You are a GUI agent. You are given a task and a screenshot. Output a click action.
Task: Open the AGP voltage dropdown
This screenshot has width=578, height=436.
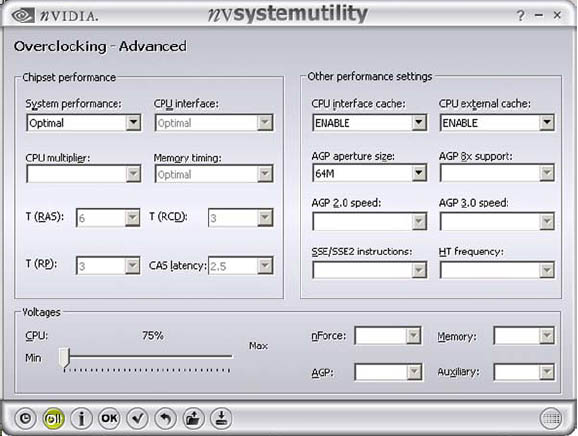click(388, 372)
